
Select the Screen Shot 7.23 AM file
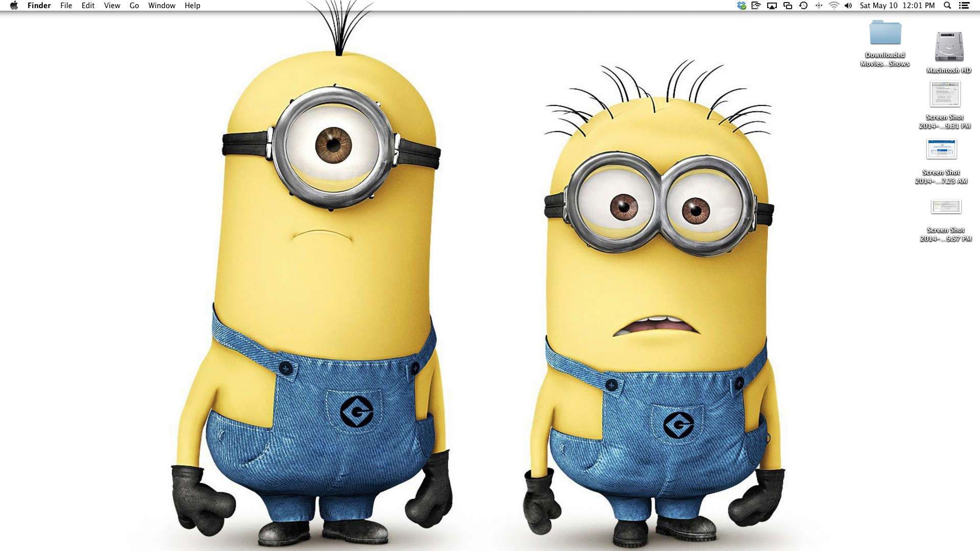pyautogui.click(x=942, y=149)
